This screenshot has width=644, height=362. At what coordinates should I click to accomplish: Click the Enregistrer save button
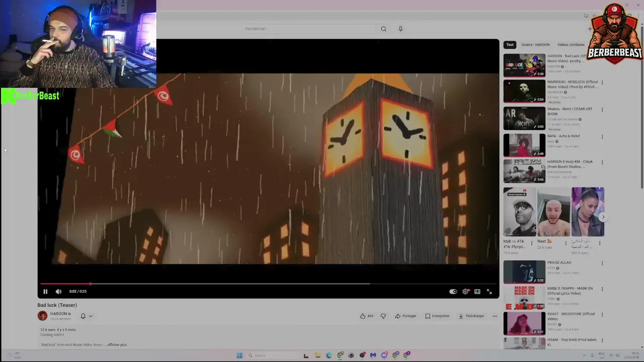437,316
